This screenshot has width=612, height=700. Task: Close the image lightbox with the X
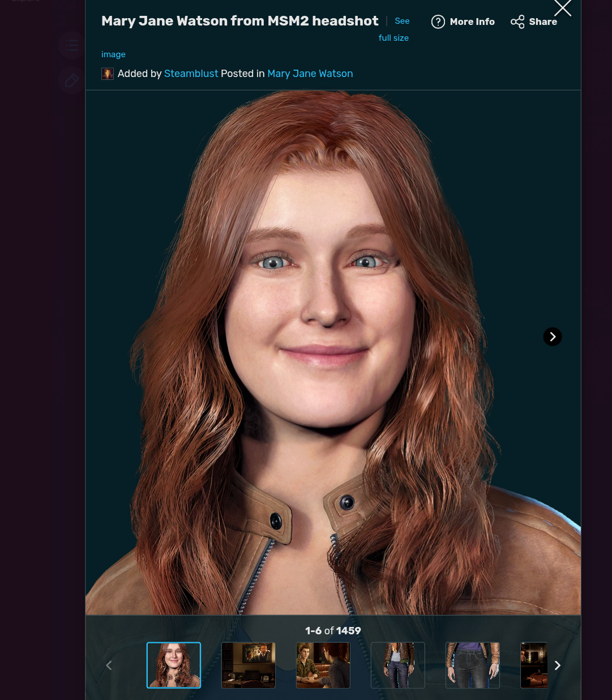[562, 8]
